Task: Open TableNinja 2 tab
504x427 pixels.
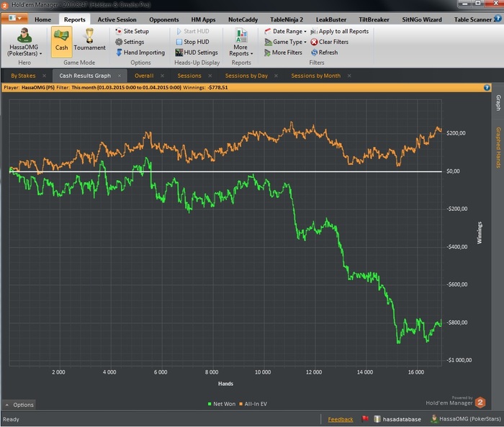Action: point(287,19)
